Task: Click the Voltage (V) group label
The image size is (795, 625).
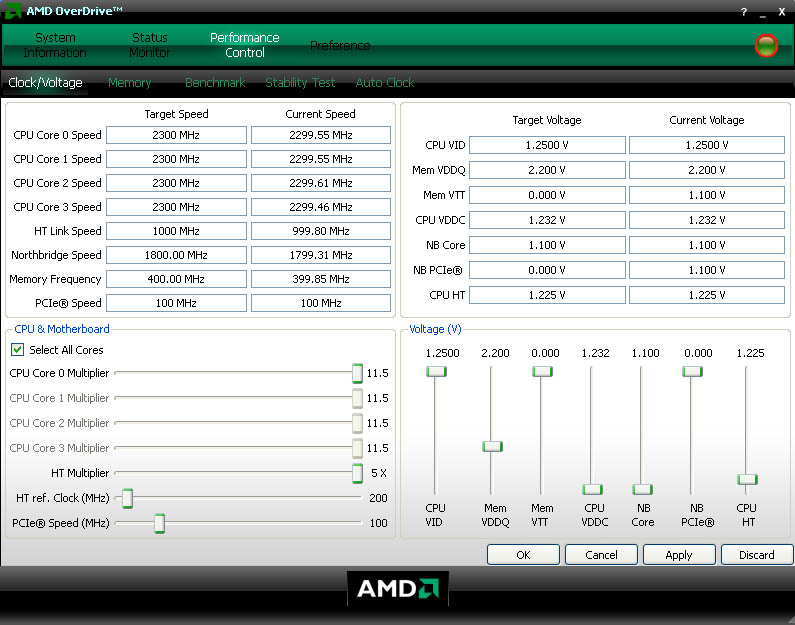Action: point(435,329)
